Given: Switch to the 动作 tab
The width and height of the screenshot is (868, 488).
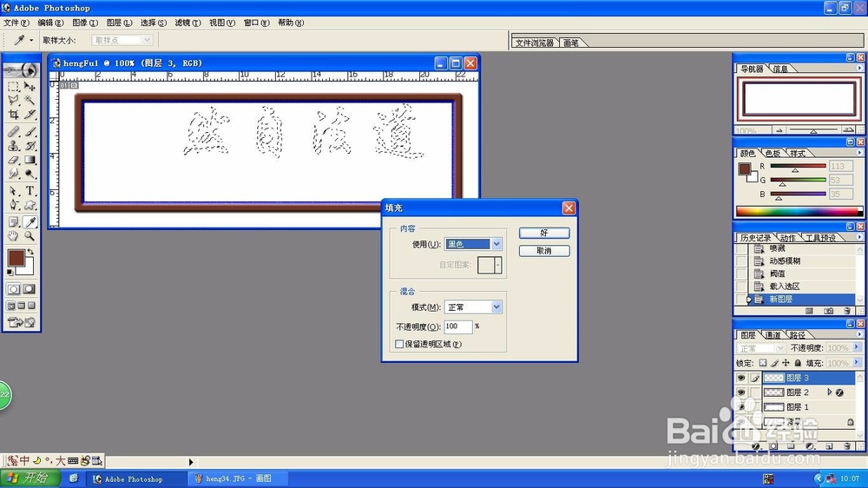Looking at the screenshot, I should pos(788,238).
